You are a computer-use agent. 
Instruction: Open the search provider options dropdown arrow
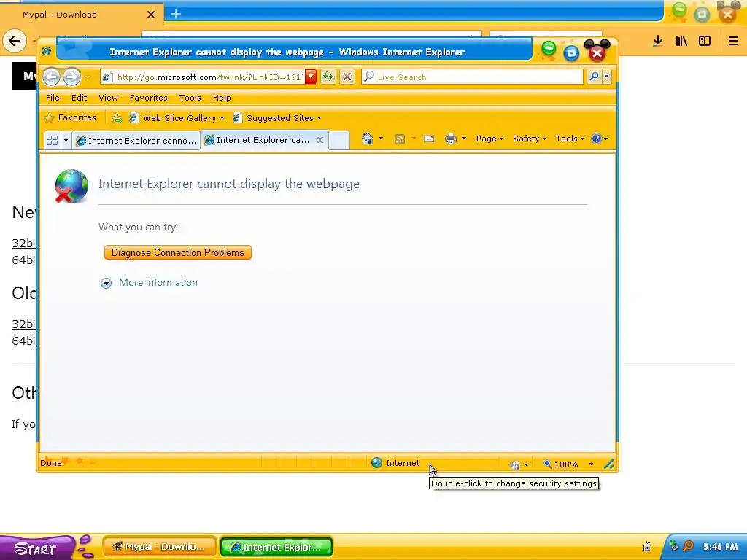pyautogui.click(x=606, y=77)
